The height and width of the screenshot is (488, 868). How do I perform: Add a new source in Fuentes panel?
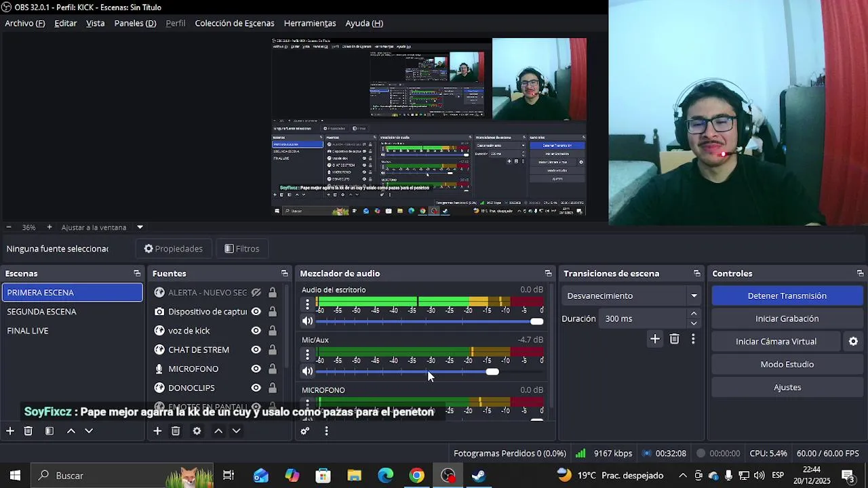click(157, 431)
